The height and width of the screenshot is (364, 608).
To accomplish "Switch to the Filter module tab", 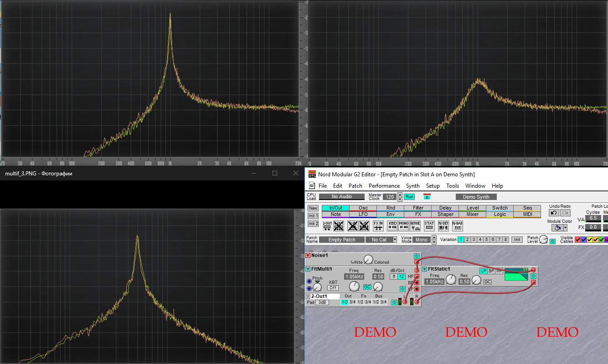I will pos(418,208).
